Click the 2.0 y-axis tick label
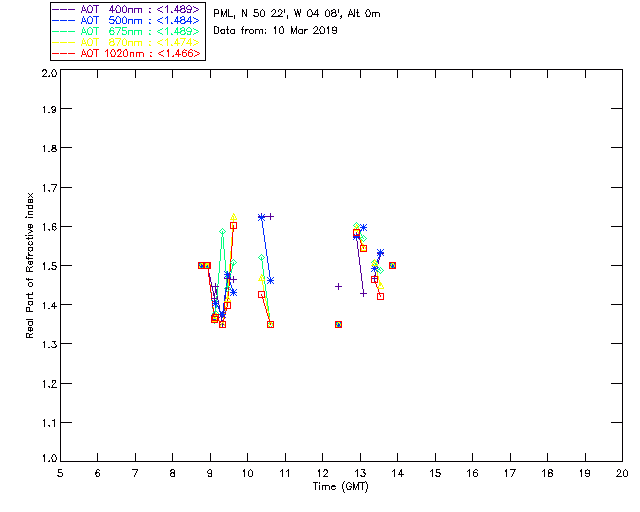The image size is (640, 512). click(49, 74)
